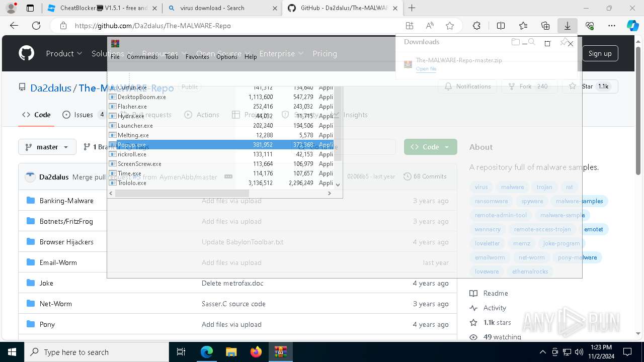Open the master branch dropdown
The width and height of the screenshot is (644, 362).
click(x=47, y=147)
